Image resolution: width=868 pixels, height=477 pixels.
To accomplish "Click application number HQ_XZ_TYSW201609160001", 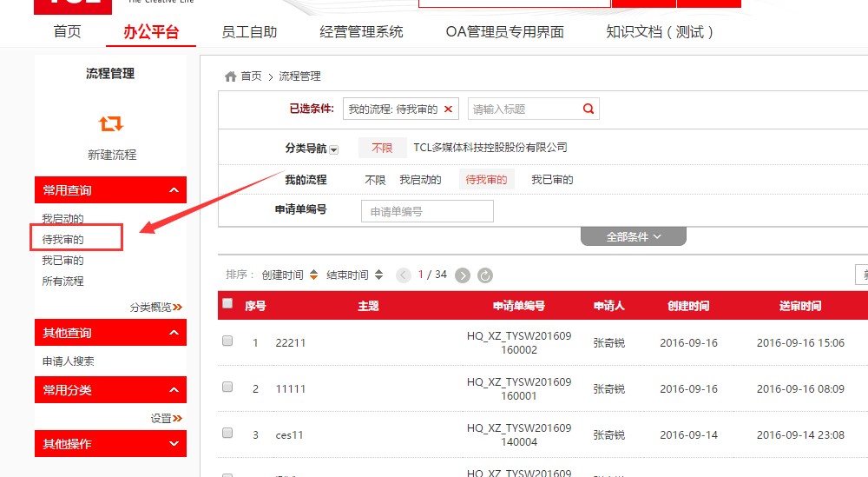I will click(x=519, y=389).
